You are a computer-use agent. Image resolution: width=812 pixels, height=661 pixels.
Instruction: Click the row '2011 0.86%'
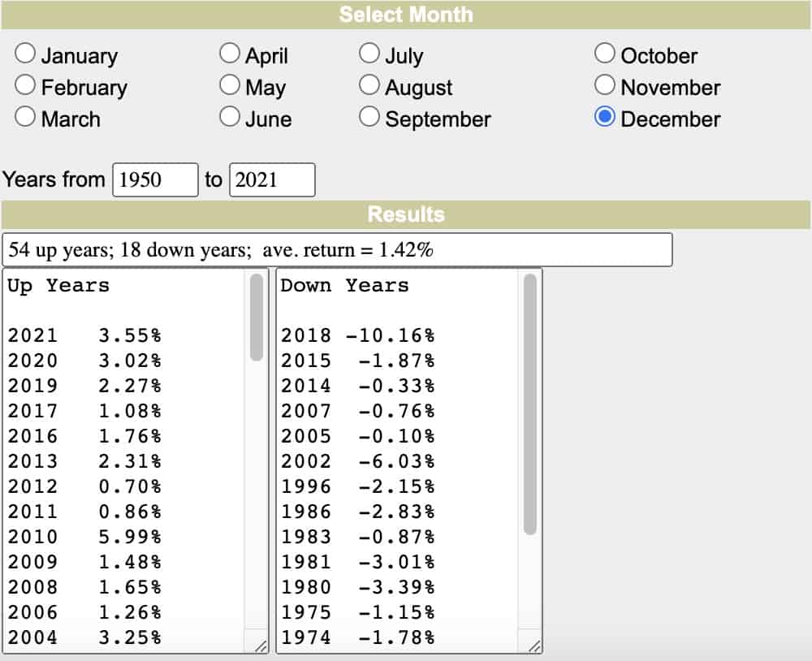point(84,512)
